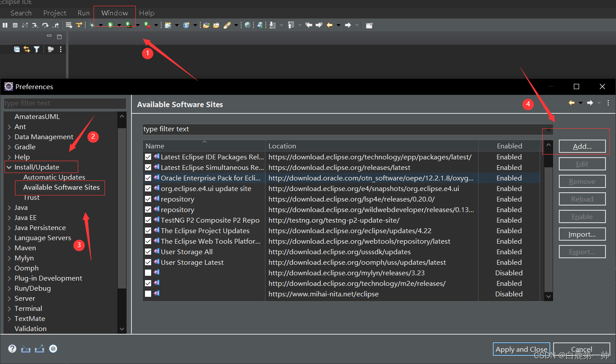Click the Preferences help question-mark icon

coord(12,349)
